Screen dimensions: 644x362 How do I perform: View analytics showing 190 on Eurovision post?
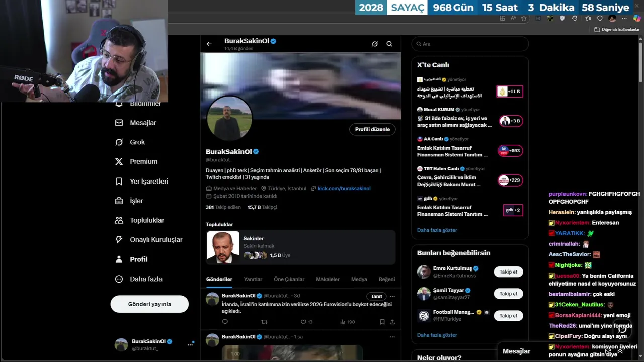point(347,322)
